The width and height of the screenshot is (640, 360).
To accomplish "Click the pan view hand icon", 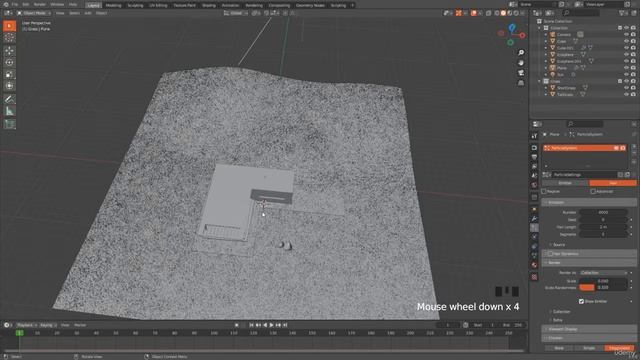I will 521,62.
